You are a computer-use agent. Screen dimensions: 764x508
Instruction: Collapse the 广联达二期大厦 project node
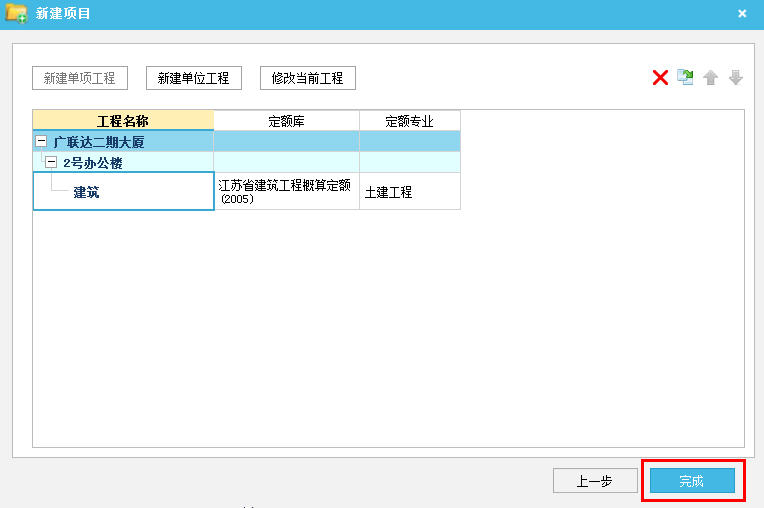tap(41, 142)
